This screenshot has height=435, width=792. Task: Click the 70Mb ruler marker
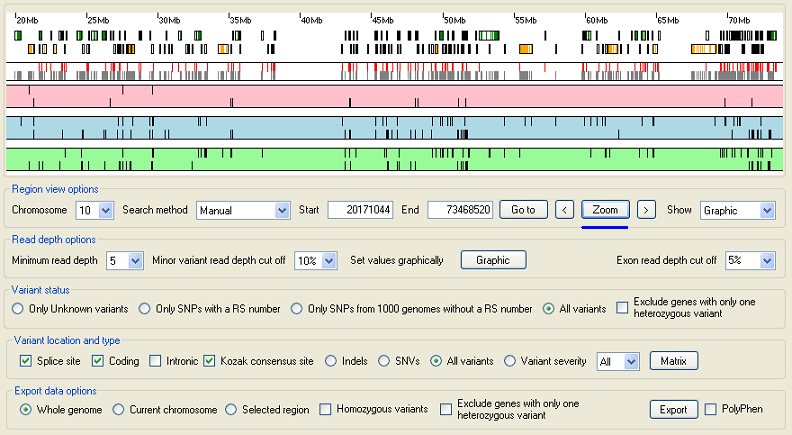pos(739,20)
